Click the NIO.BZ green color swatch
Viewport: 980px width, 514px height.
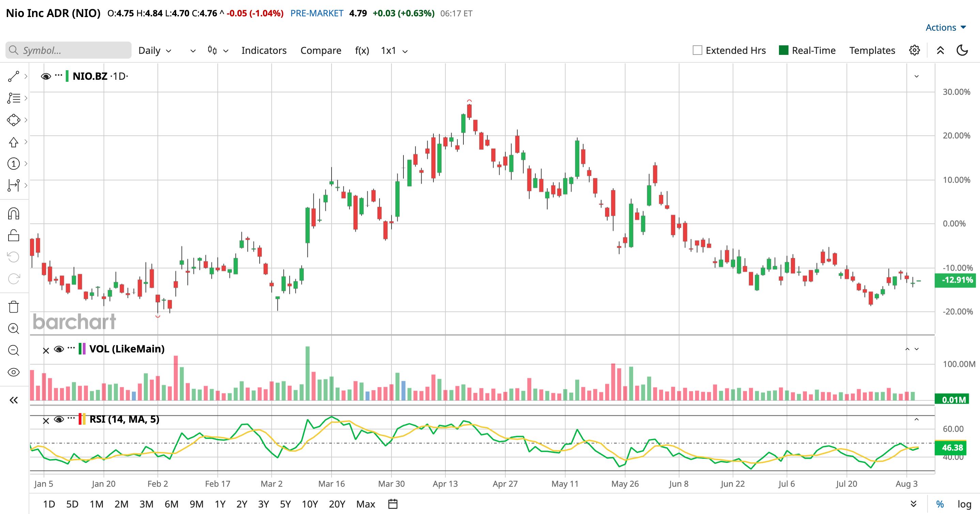coord(67,76)
